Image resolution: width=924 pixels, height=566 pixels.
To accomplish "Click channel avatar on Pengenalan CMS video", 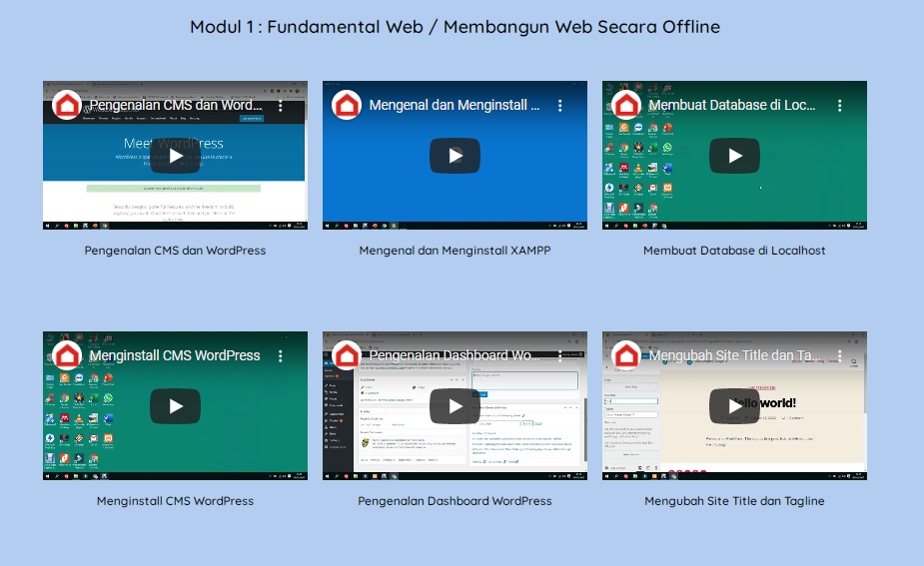I will click(67, 106).
